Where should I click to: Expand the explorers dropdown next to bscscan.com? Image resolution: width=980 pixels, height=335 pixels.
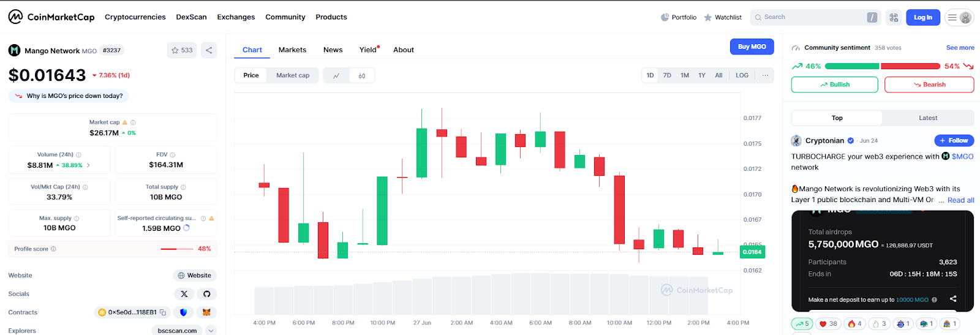(211, 331)
